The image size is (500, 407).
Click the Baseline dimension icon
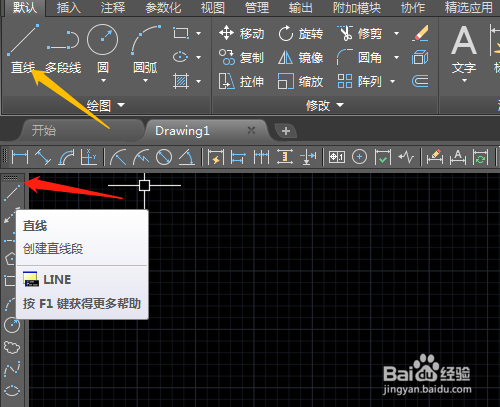238,157
